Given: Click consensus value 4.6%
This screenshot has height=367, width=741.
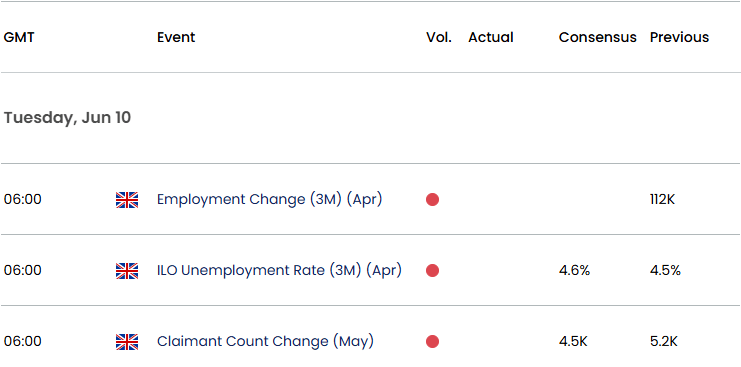Looking at the screenshot, I should (574, 271).
